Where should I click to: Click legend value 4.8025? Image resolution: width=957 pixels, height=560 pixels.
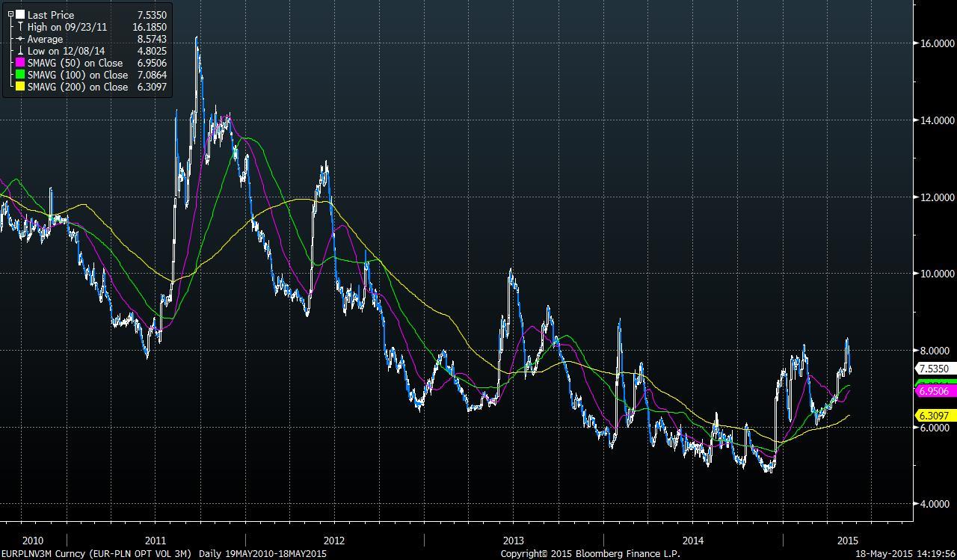pyautogui.click(x=152, y=51)
